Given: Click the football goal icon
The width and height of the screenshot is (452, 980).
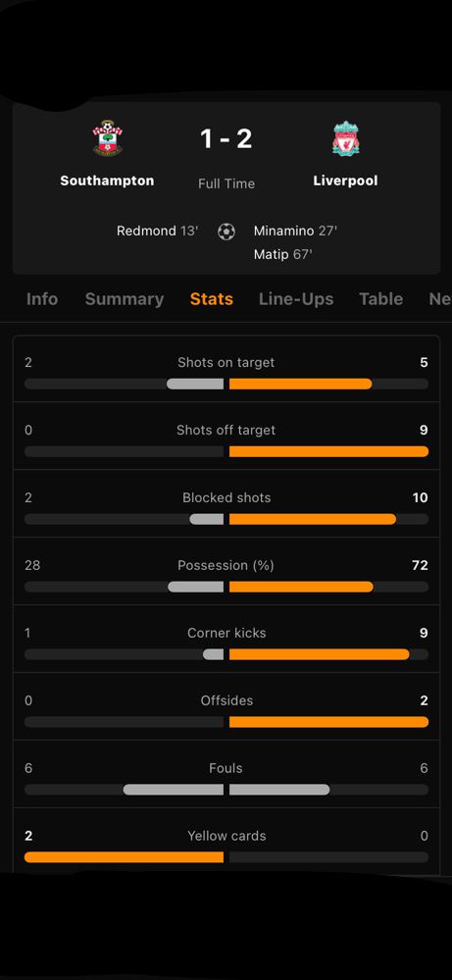Looking at the screenshot, I should pyautogui.click(x=226, y=232).
